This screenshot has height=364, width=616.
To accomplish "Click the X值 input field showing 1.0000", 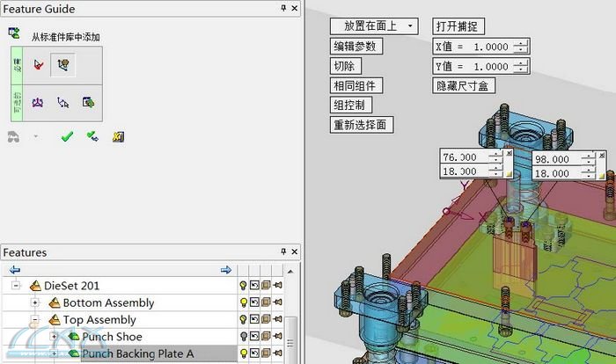I will pos(491,47).
